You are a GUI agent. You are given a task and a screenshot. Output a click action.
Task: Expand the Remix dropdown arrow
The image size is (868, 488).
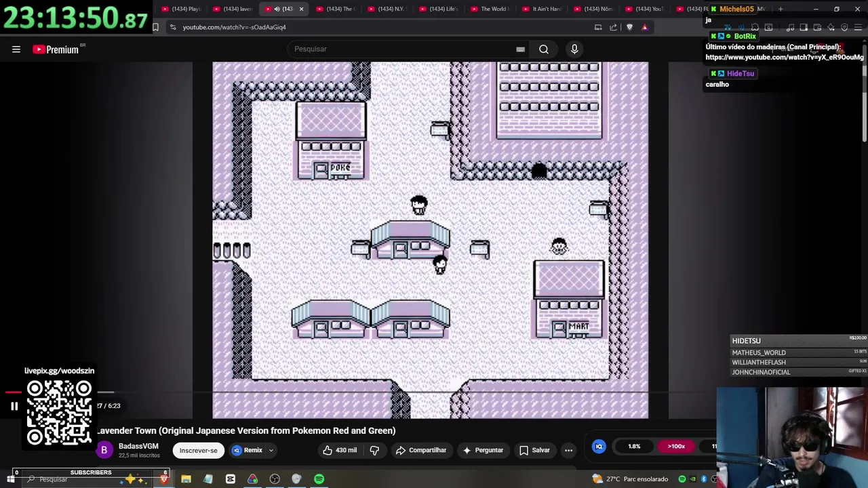[x=271, y=450]
